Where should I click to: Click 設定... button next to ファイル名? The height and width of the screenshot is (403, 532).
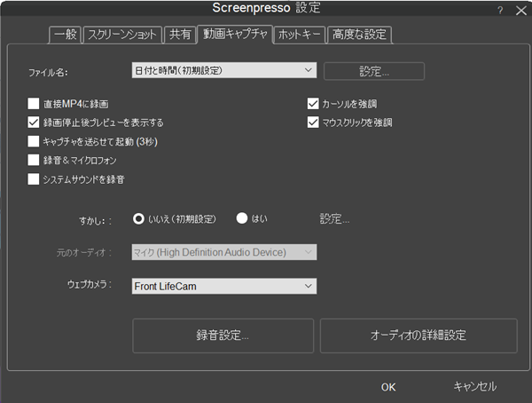(374, 71)
